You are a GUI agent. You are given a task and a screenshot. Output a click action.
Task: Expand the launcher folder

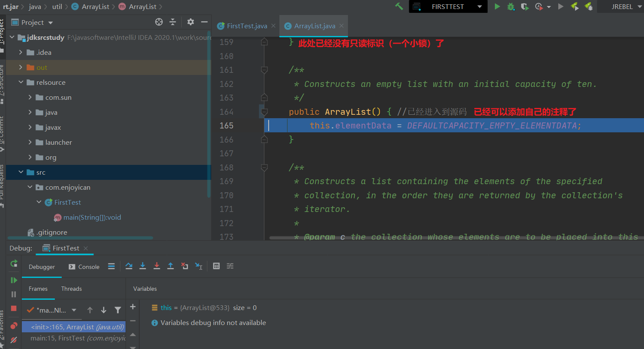(x=30, y=142)
